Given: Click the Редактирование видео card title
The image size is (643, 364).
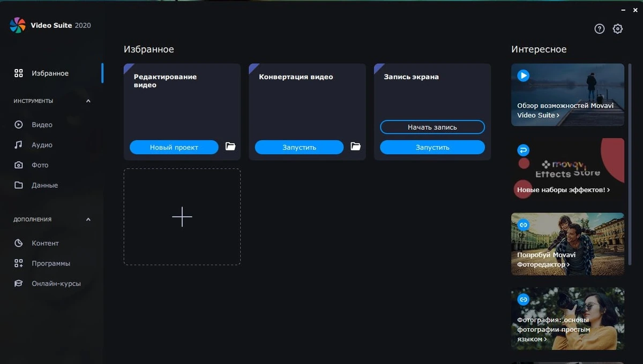Looking at the screenshot, I should 165,81.
